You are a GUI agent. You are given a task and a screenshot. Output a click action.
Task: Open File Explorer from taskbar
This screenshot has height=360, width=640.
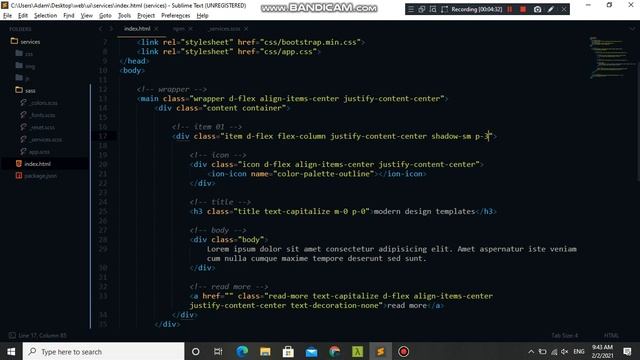point(265,351)
